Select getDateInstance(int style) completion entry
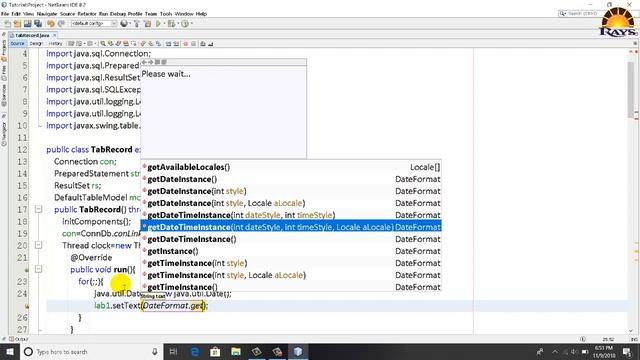 (x=291, y=191)
